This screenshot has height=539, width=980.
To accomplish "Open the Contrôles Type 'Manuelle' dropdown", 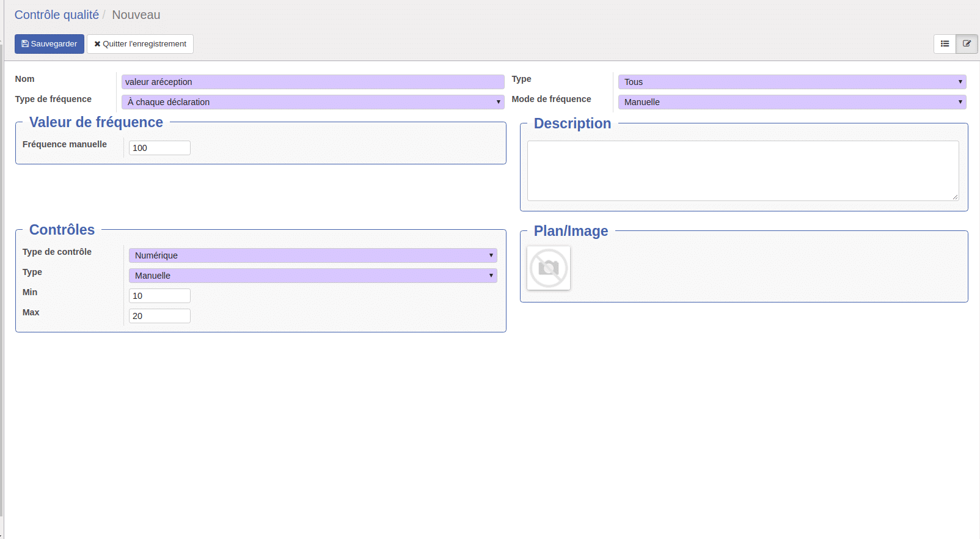I will coord(313,276).
